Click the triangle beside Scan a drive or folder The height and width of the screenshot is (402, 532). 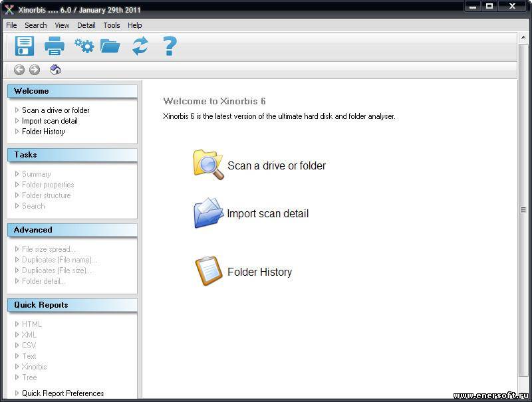click(x=17, y=110)
